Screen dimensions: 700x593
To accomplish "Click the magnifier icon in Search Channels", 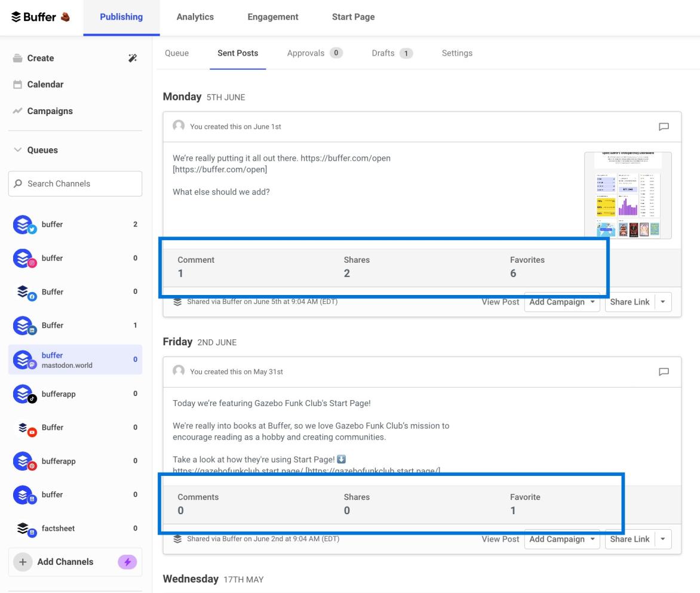I will point(18,183).
